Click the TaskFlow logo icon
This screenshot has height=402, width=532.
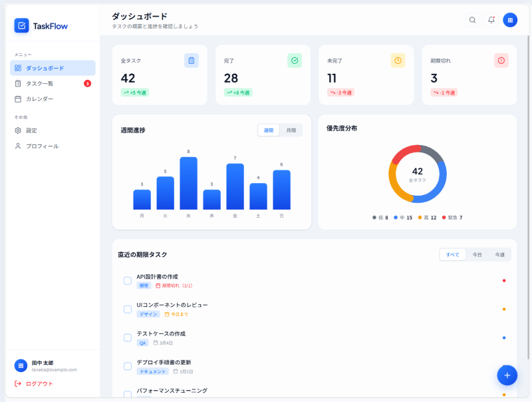coord(21,25)
